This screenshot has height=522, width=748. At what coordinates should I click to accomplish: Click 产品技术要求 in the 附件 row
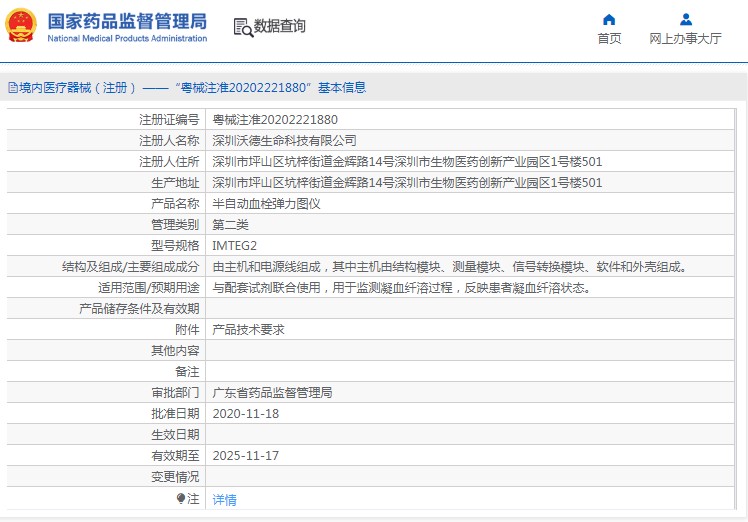248,330
